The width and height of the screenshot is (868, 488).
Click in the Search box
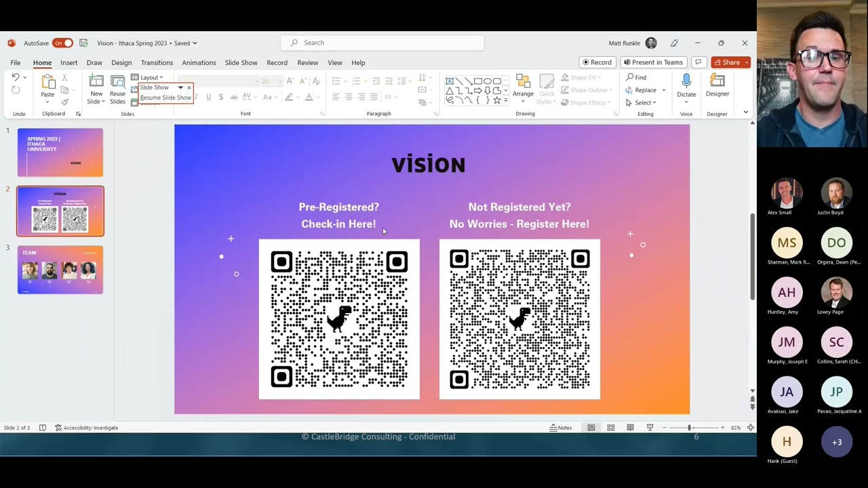(382, 43)
